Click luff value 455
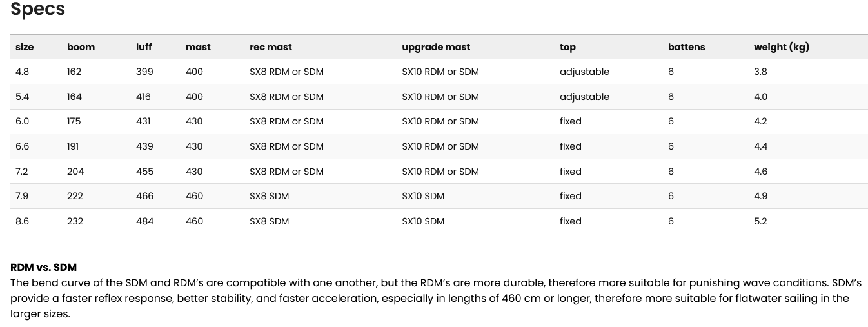868x327 pixels. (x=145, y=172)
